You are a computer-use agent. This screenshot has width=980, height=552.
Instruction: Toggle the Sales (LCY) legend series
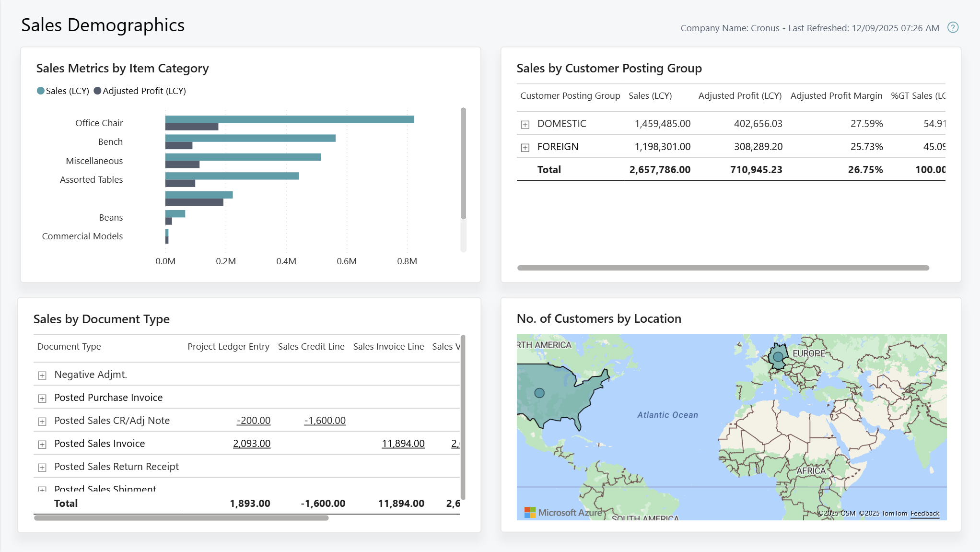tap(63, 91)
